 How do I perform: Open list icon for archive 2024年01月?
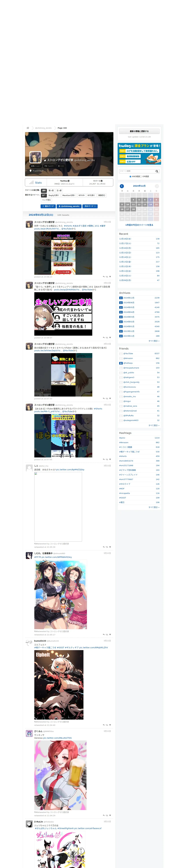[x=121, y=327]
